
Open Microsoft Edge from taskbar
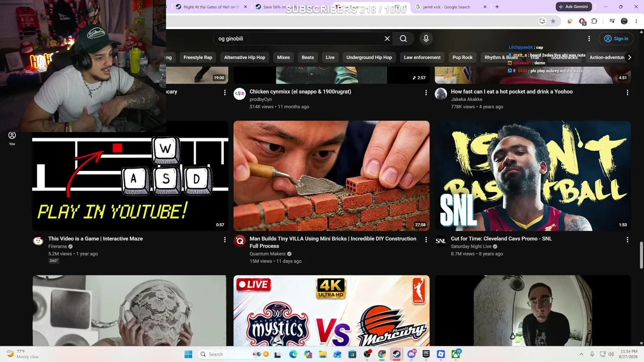[x=293, y=354]
